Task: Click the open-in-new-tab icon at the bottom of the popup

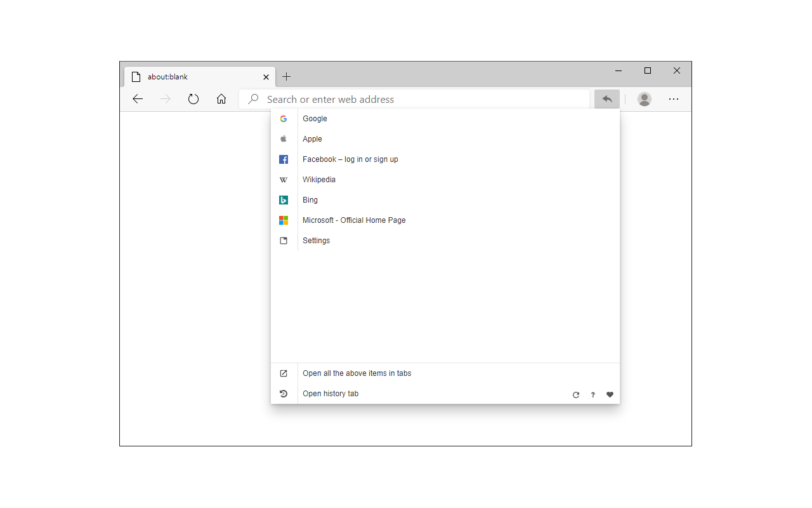Action: 284,373
